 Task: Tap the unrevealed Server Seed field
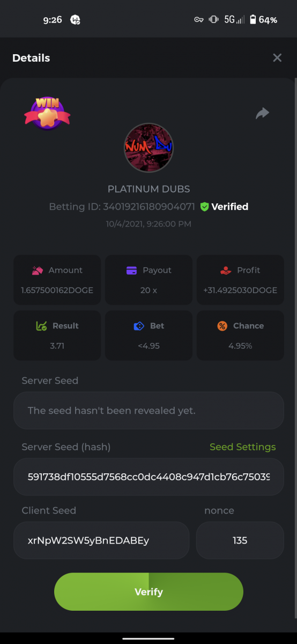148,411
